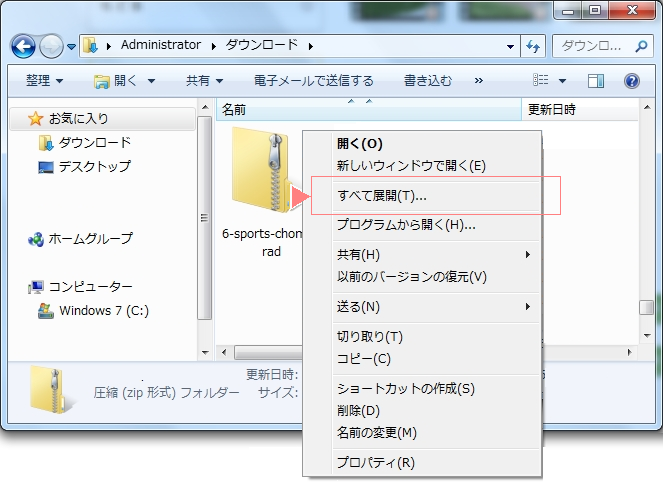The image size is (663, 482).
Task: Open the view options dropdown arrow
Action: (562, 80)
